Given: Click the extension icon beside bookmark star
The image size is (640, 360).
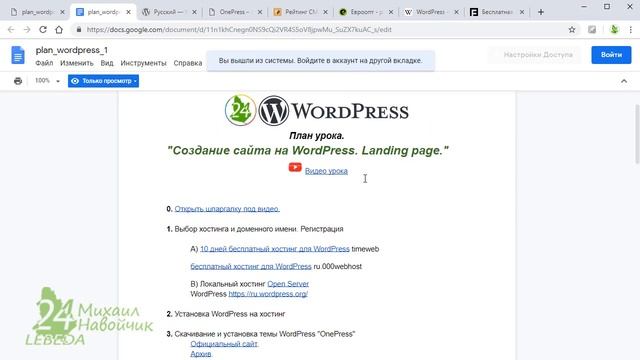Looking at the screenshot, I should pos(592,29).
